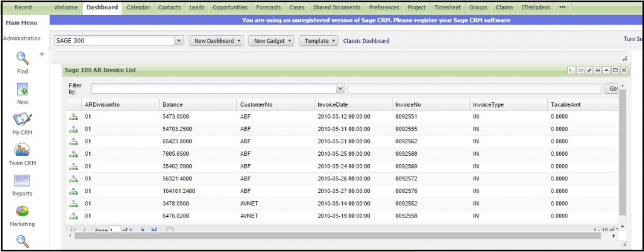Select the Welcome tab
644x252 pixels.
tap(65, 8)
